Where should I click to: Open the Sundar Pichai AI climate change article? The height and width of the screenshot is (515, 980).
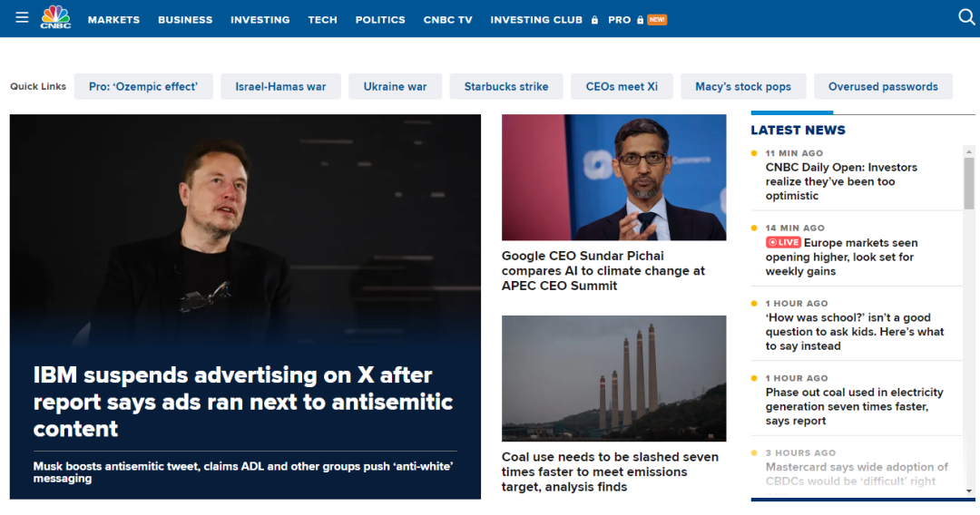tap(603, 271)
